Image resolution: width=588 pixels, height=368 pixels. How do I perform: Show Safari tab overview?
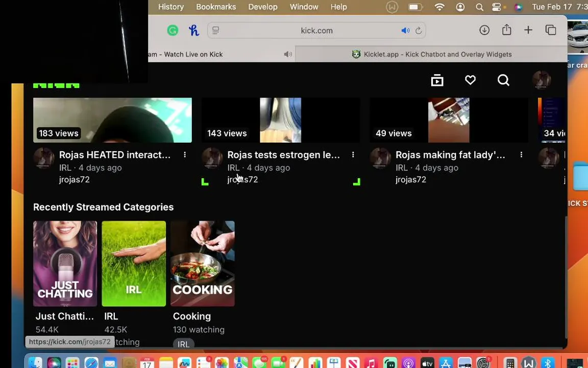(551, 30)
